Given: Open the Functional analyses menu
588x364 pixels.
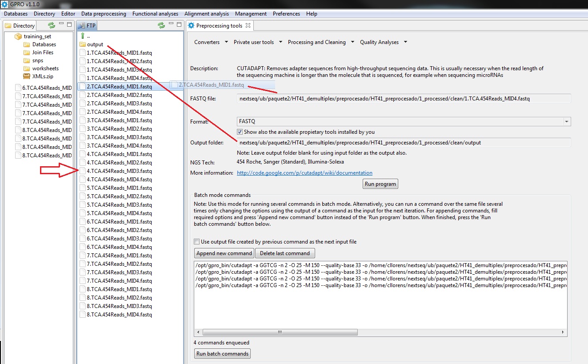Looking at the screenshot, I should (x=155, y=14).
